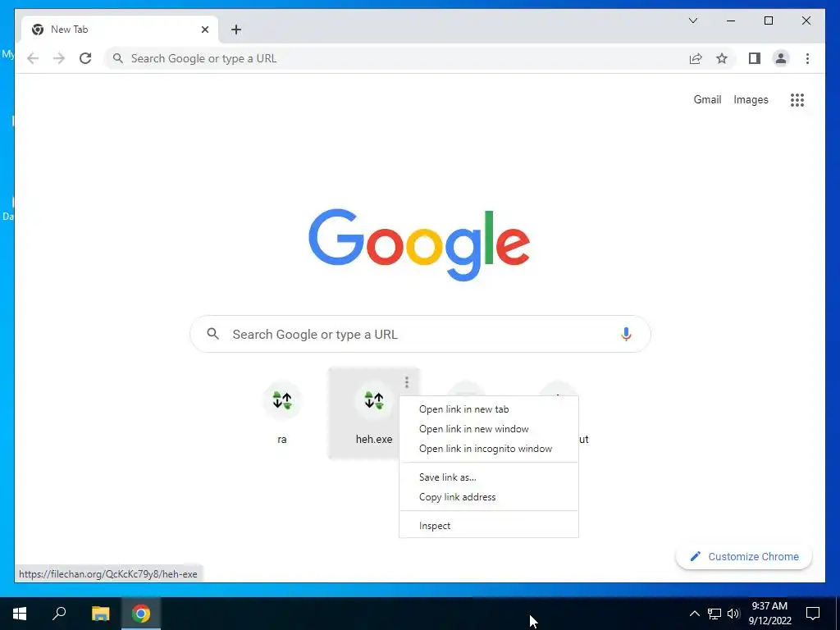Open the Google apps grid
The width and height of the screenshot is (840, 630).
point(797,99)
